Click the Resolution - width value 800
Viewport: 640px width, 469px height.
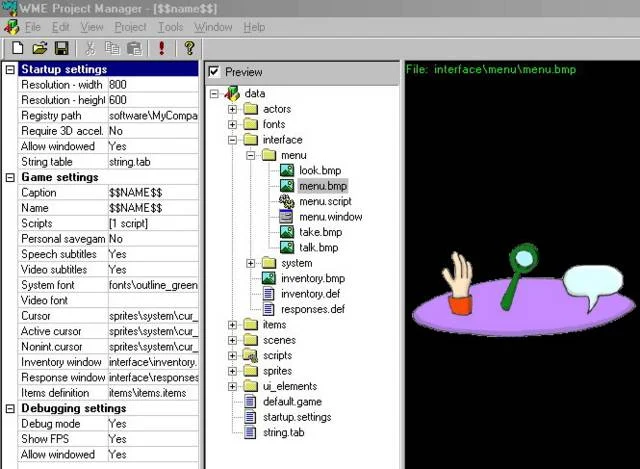tap(153, 84)
